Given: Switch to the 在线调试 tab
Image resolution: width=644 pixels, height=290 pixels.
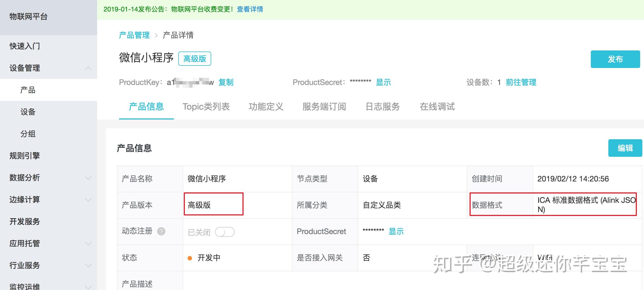Looking at the screenshot, I should (x=437, y=107).
